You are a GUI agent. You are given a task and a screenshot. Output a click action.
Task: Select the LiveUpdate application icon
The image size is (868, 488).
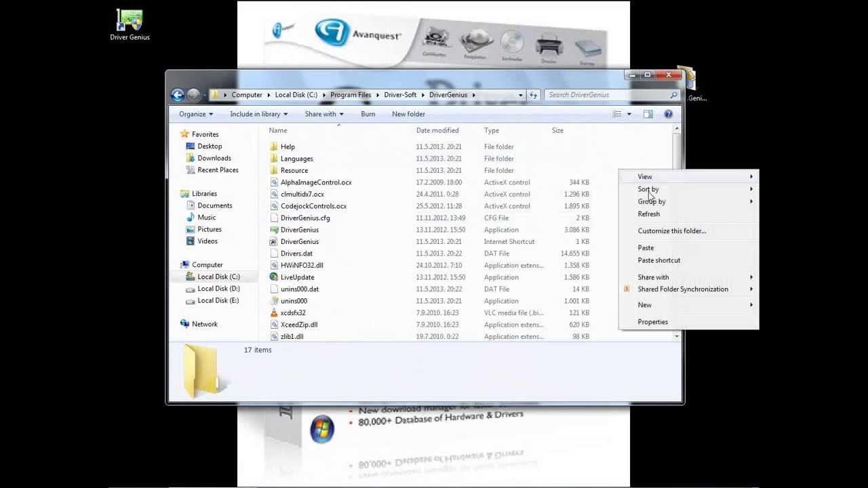pyautogui.click(x=274, y=277)
